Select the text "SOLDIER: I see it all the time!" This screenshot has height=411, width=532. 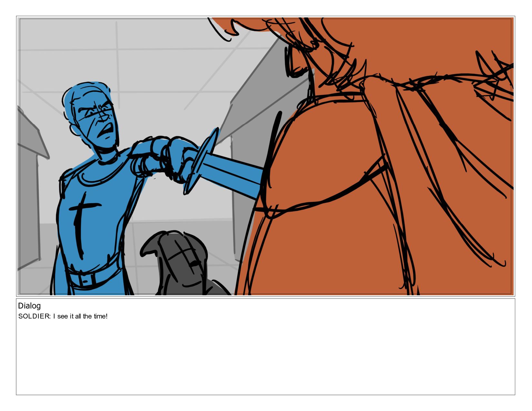click(x=63, y=316)
